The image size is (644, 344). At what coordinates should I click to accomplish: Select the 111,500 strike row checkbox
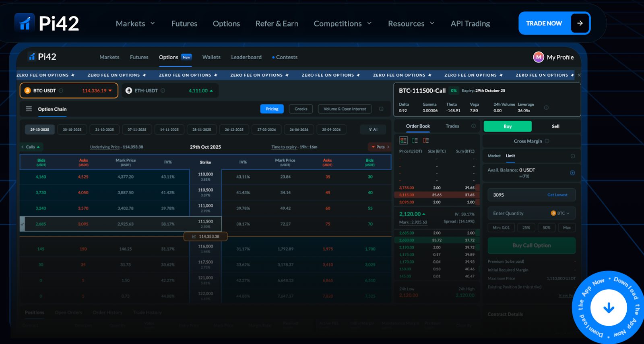point(23,224)
